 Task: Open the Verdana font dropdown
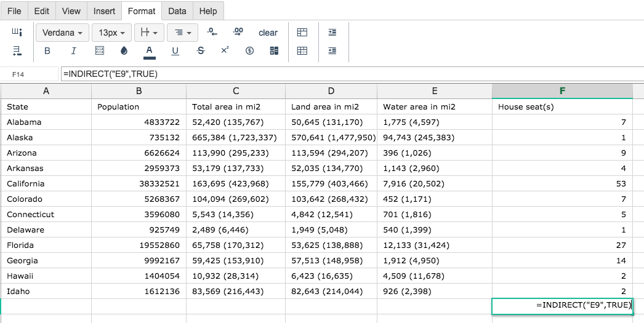62,33
